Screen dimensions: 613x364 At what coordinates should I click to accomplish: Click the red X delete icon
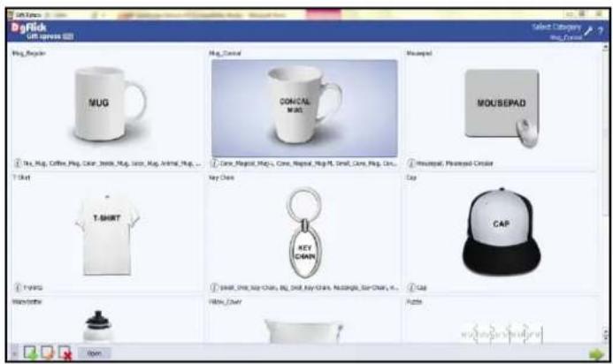click(x=65, y=353)
